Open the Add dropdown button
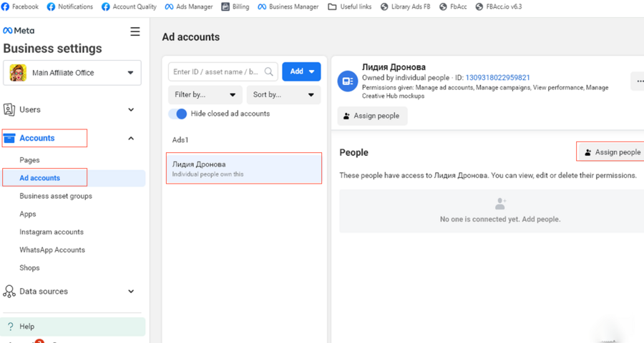The width and height of the screenshot is (644, 343). point(301,71)
